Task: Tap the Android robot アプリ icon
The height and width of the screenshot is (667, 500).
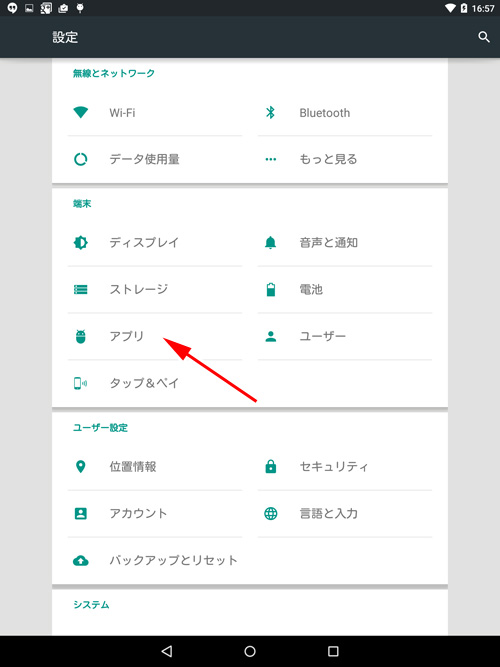Action: [x=80, y=336]
